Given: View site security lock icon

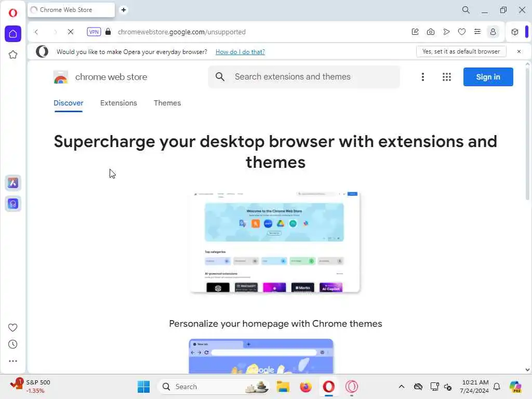Looking at the screenshot, I should (x=108, y=32).
